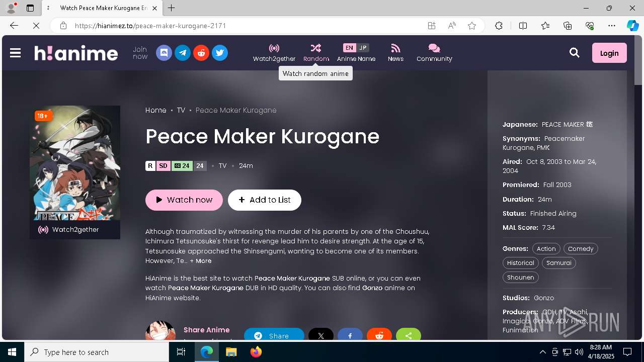The height and width of the screenshot is (362, 644).
Task: Open the browser app available icon
Action: click(x=432, y=26)
